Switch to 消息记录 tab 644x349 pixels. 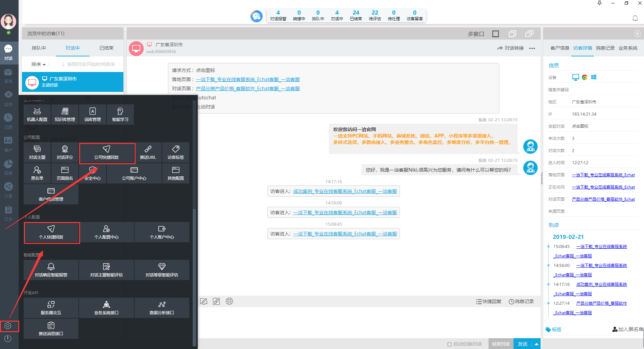tap(605, 48)
